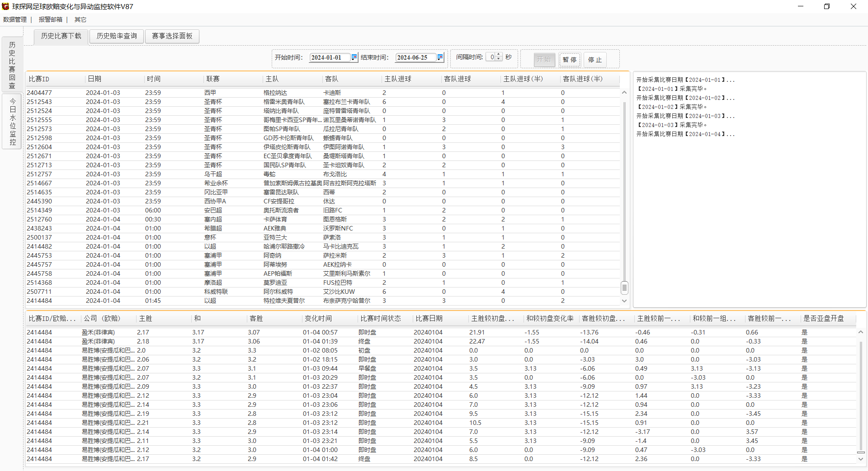
Task: Select match row 2514349 安巴超
Action: pyautogui.click(x=323, y=210)
